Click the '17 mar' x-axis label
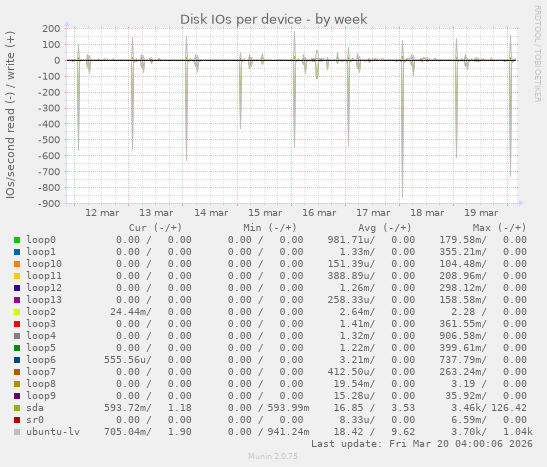The image size is (547, 467). pyautogui.click(x=373, y=213)
